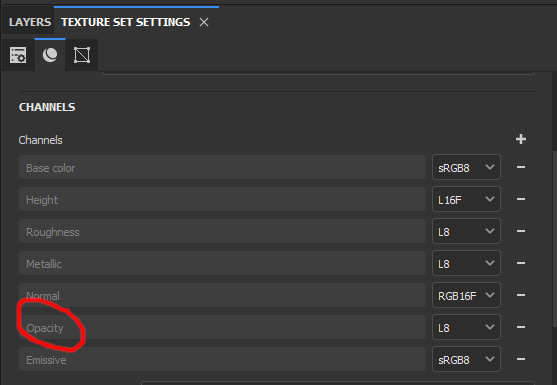Image resolution: width=557 pixels, height=385 pixels.
Task: Remove the Emissive channel
Action: point(521,359)
